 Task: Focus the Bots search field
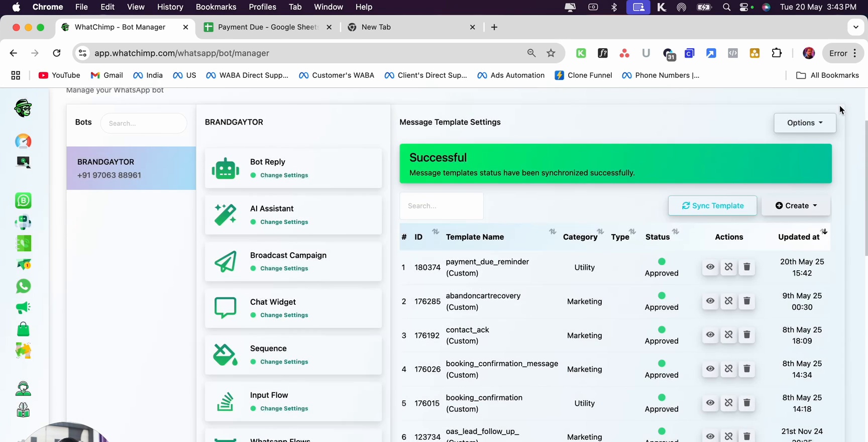pyautogui.click(x=144, y=124)
